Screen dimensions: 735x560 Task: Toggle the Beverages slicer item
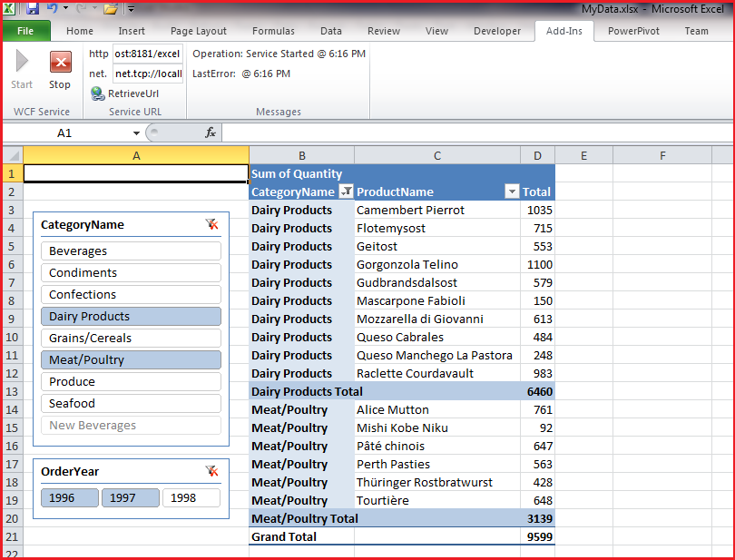(x=131, y=251)
